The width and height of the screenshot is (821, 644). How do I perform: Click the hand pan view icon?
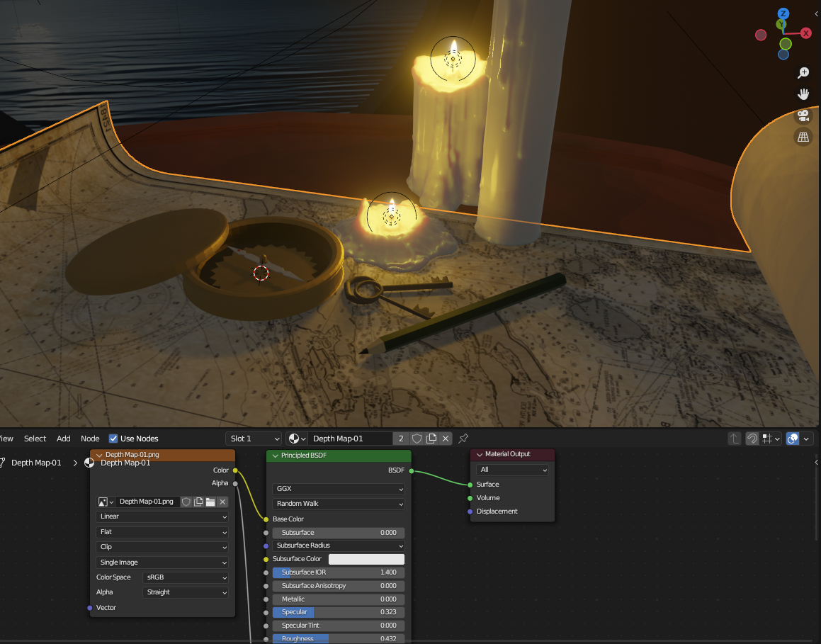(x=803, y=94)
